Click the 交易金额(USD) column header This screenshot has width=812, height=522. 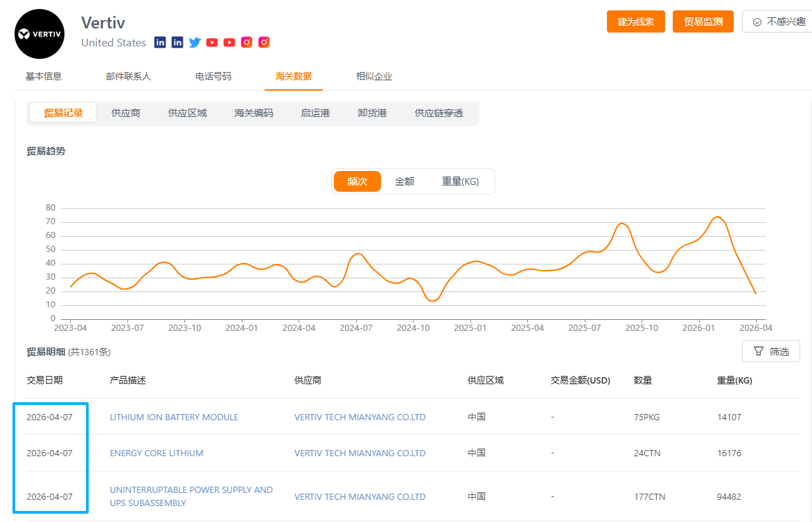pos(581,380)
